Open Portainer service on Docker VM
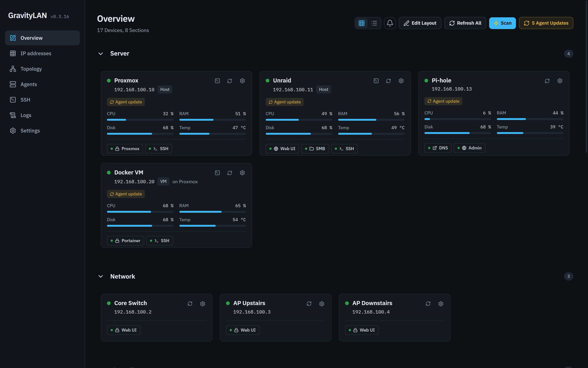588x368 pixels. [125, 241]
